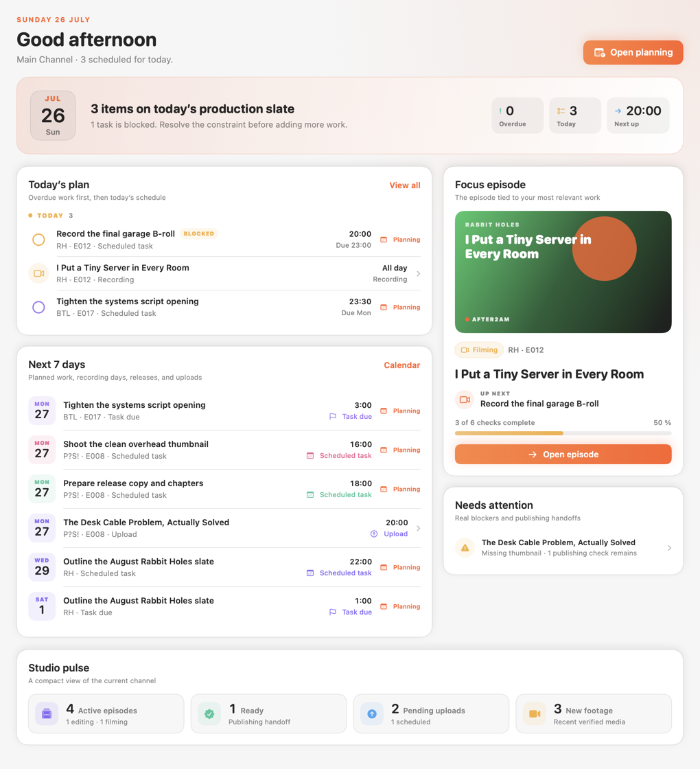Click the Ready verified check icon
This screenshot has width=700, height=769.
pyautogui.click(x=209, y=714)
